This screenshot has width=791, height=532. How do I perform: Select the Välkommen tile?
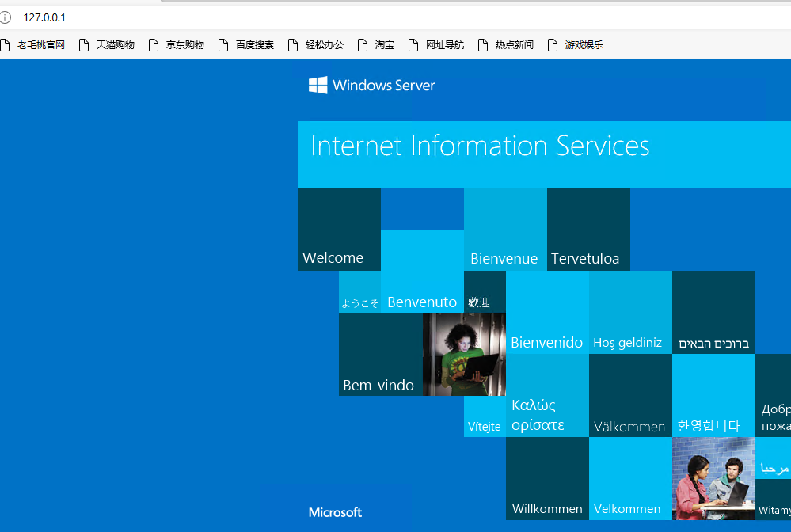630,395
